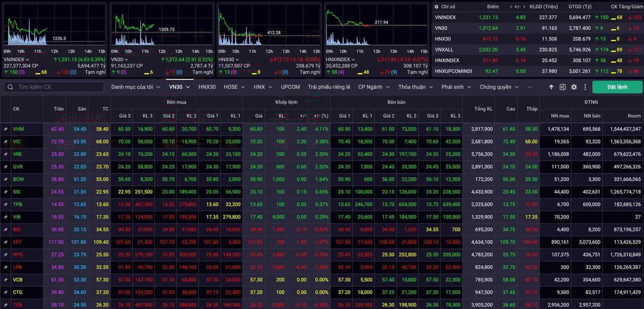Open index table settings next to Chỉ số
The image size is (644, 309).
(x=437, y=7)
